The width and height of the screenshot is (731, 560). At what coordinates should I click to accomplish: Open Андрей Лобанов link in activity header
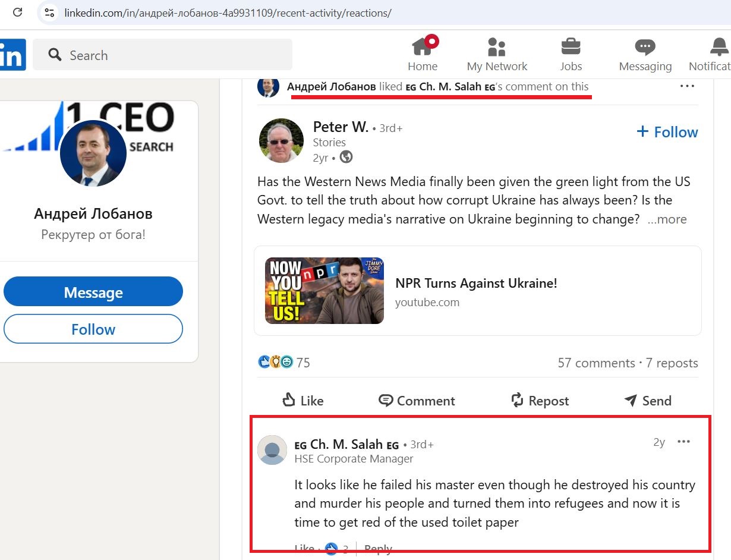click(331, 86)
